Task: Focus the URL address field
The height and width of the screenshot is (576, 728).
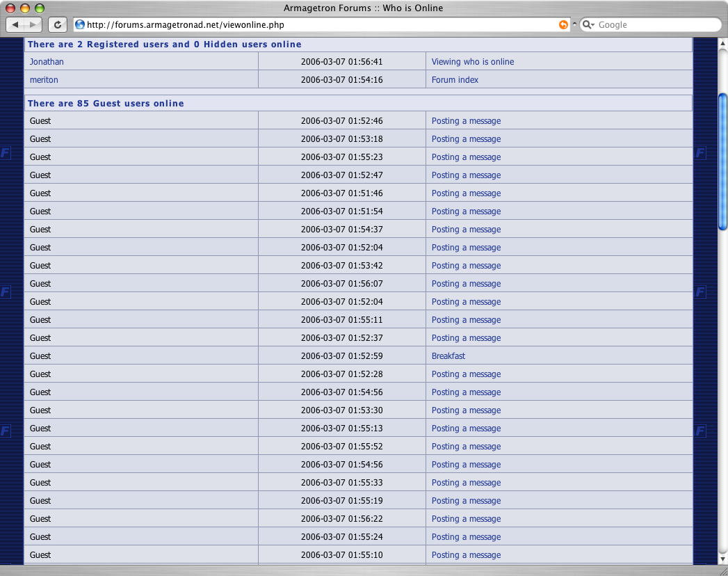Action: [x=313, y=25]
